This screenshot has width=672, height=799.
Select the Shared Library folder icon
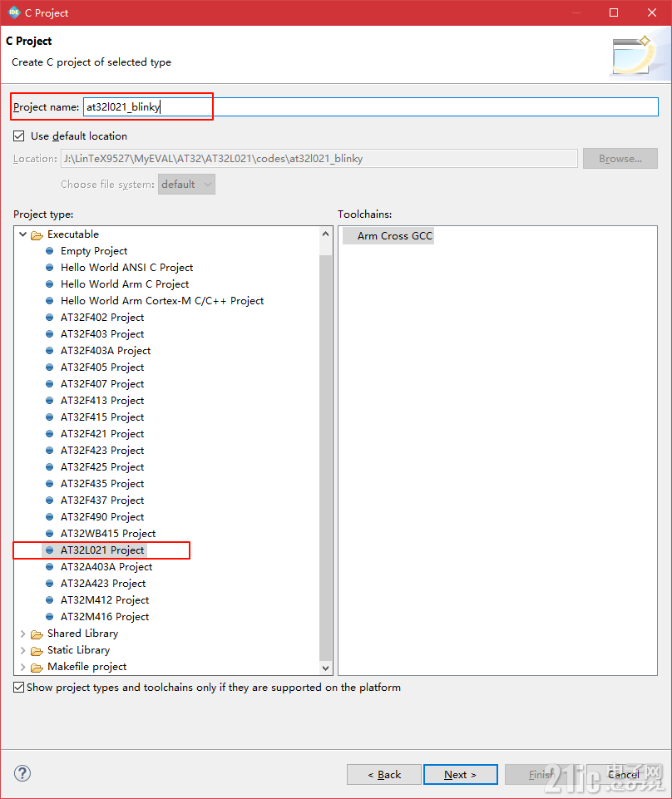(37, 634)
